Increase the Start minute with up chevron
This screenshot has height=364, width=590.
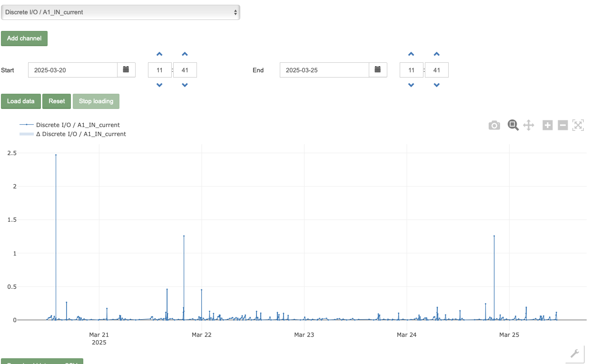tap(185, 54)
